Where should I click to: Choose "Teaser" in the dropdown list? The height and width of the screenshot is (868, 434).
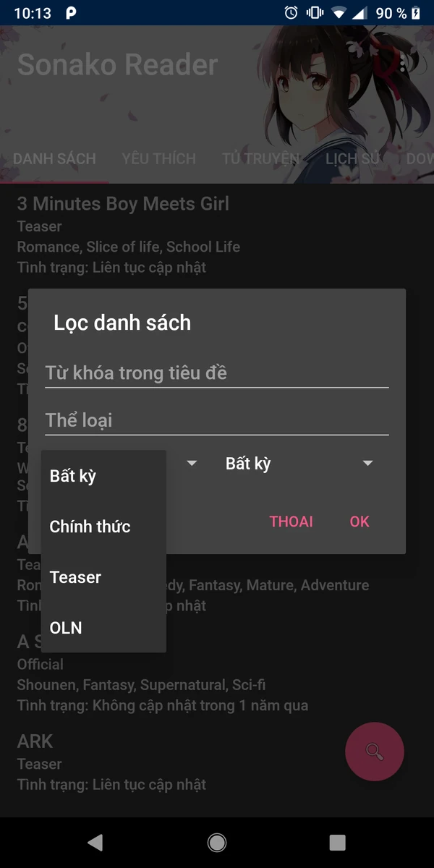pos(75,576)
